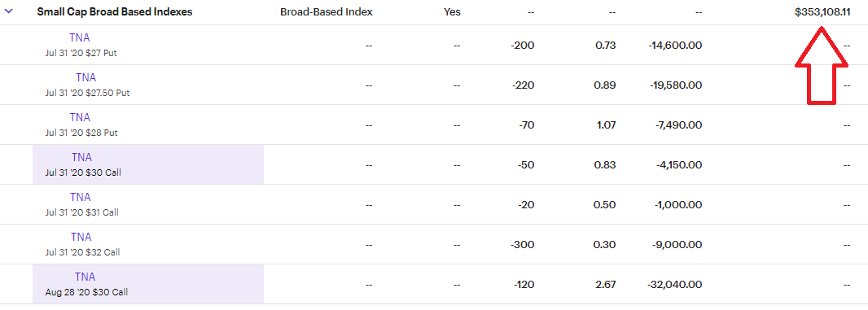Open TNA Aug 28 '20 $30 Call link
Viewport: 868px width, 310px height.
click(85, 277)
